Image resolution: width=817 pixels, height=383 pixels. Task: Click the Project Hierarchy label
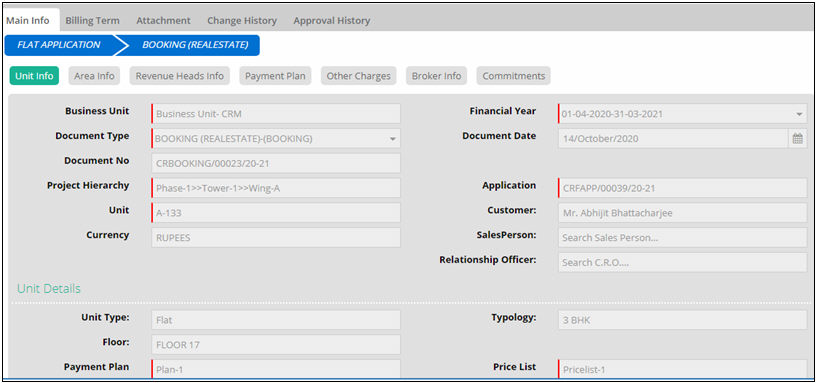88,186
